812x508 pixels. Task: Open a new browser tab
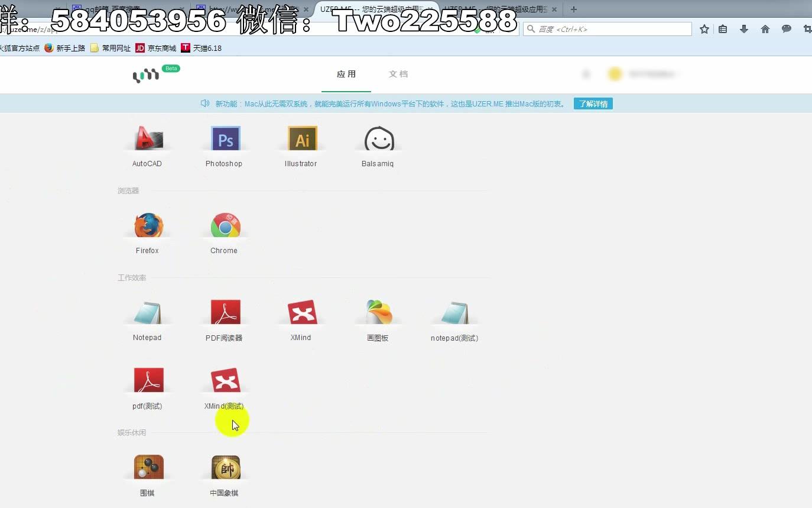[x=573, y=9]
